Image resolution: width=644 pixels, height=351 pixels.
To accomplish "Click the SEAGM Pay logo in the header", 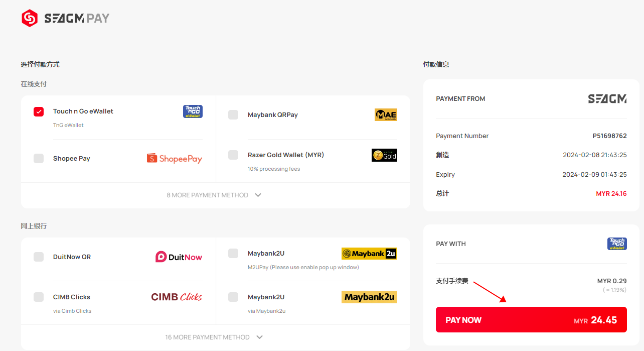I will tap(65, 19).
